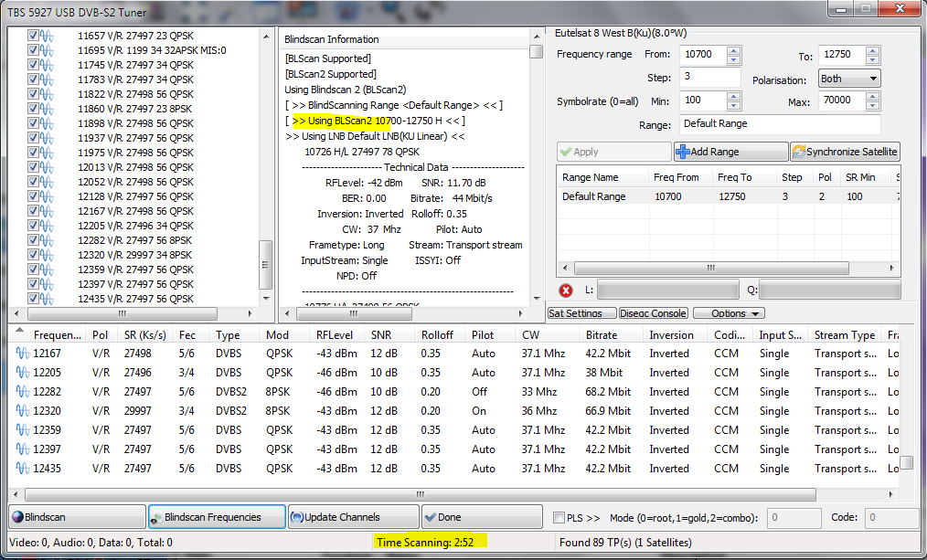The height and width of the screenshot is (560, 927).
Task: Click the waveform icon in the 11695 V/R list row
Action: (47, 51)
